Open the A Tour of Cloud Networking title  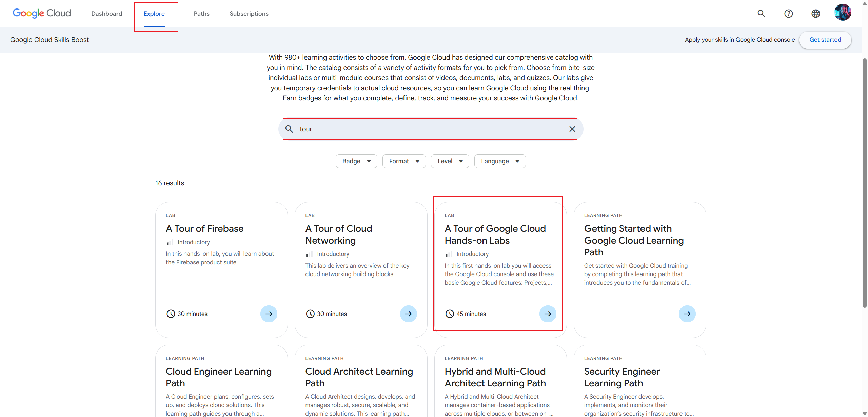[339, 234]
